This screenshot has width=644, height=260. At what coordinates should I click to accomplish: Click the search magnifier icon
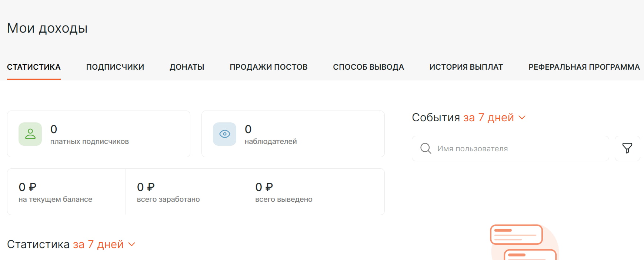tap(426, 148)
